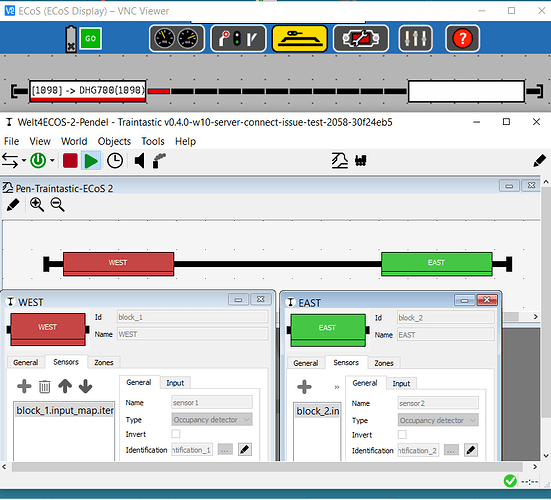Select the green EAST block on board
This screenshot has width=551, height=500.
point(436,264)
